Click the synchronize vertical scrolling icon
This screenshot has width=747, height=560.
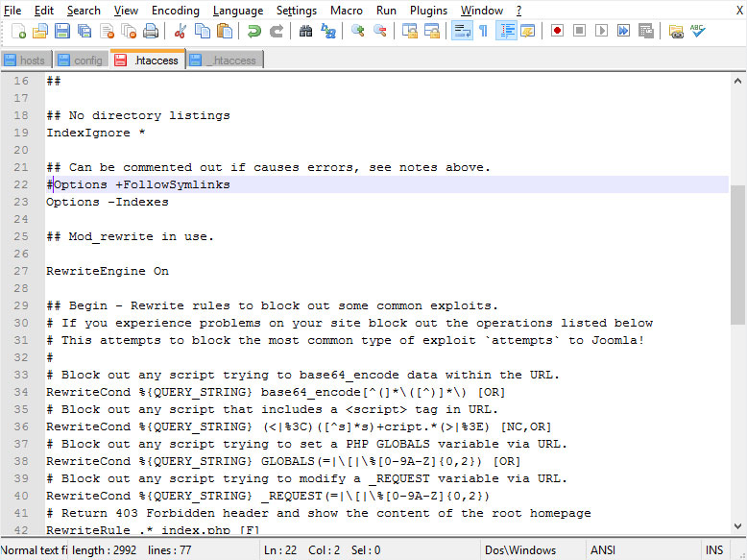[410, 31]
